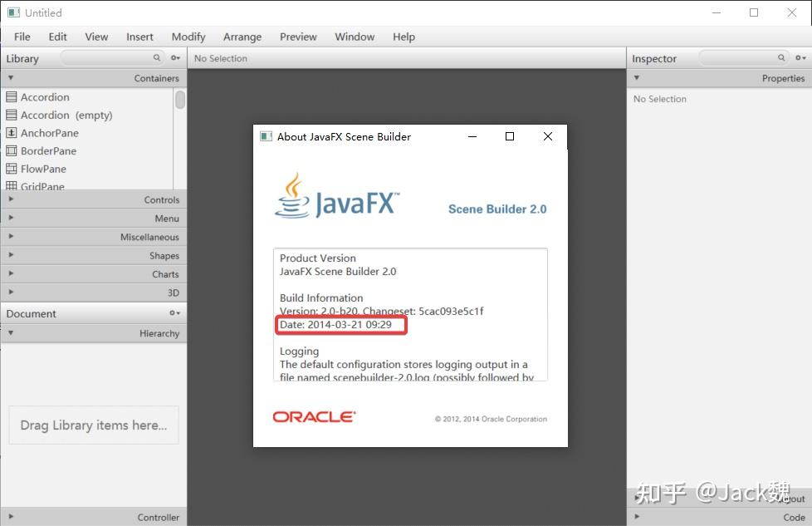Viewport: 812px width, 526px height.
Task: Select the BorderPane container icon
Action: 12,150
